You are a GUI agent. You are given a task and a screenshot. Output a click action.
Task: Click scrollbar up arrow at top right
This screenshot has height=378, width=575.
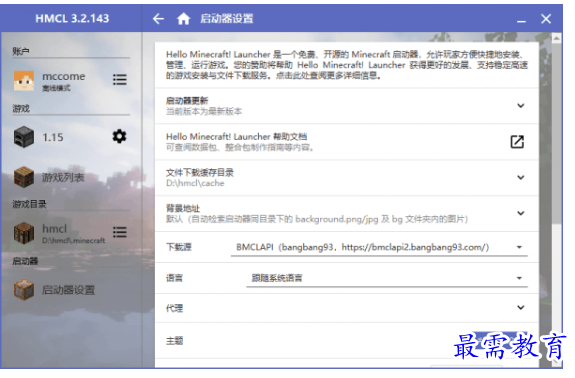tap(557, 38)
